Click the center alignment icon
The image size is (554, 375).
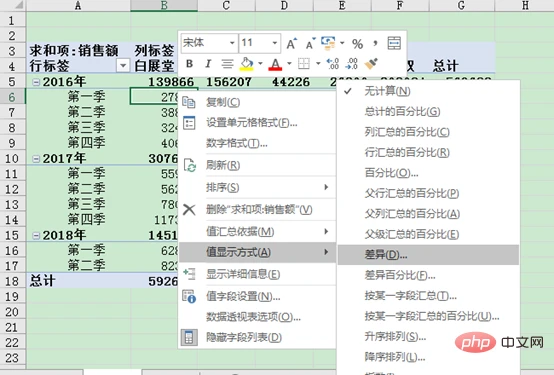click(x=227, y=64)
